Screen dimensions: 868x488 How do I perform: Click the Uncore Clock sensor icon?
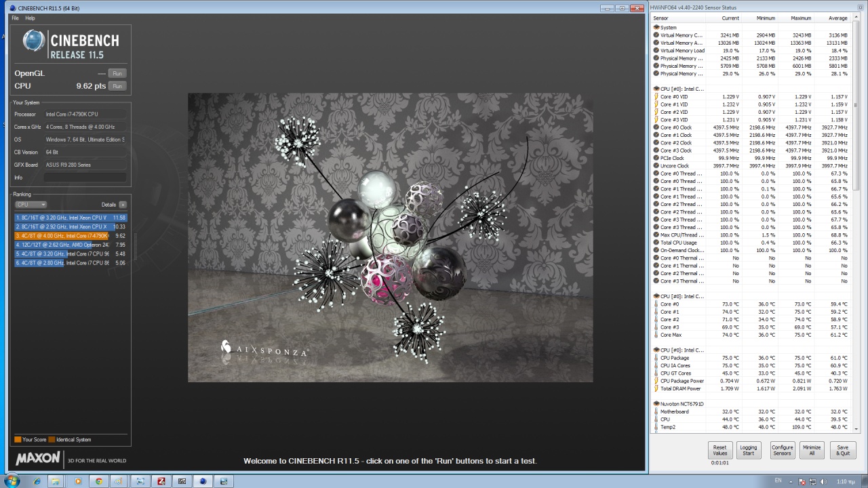pos(656,166)
